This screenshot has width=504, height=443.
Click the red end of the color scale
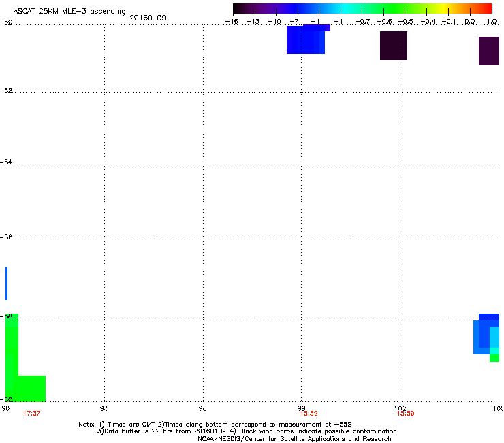(x=487, y=8)
